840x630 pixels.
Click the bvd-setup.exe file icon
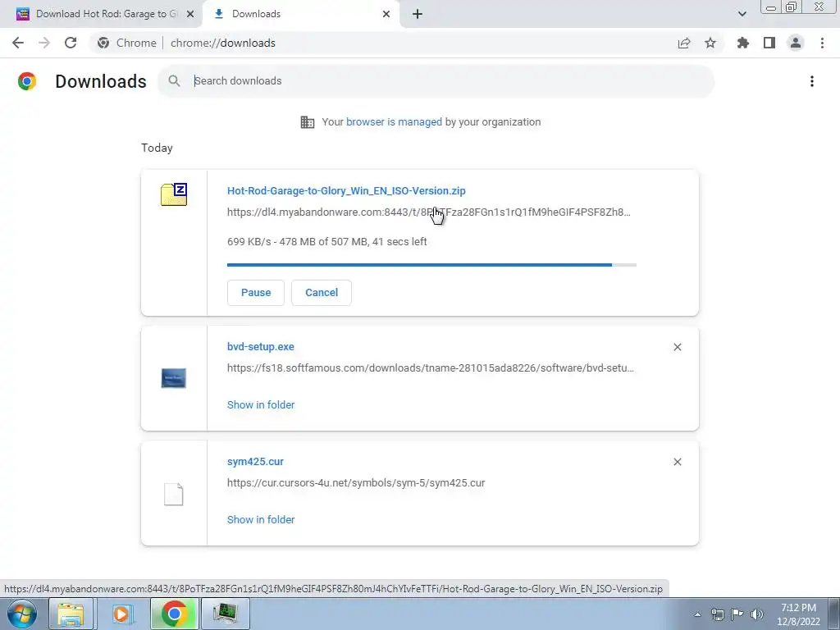(174, 378)
